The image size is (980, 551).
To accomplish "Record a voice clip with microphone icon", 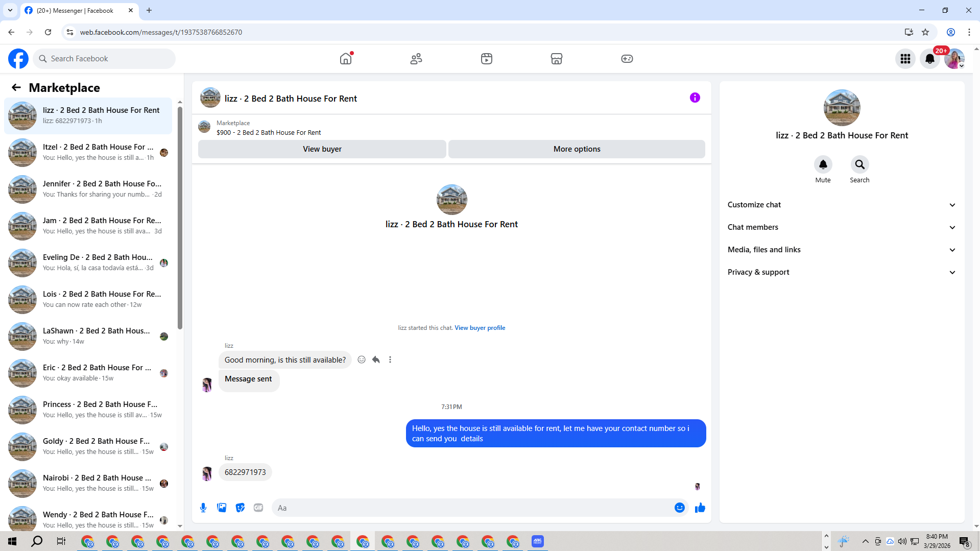I will click(x=203, y=508).
